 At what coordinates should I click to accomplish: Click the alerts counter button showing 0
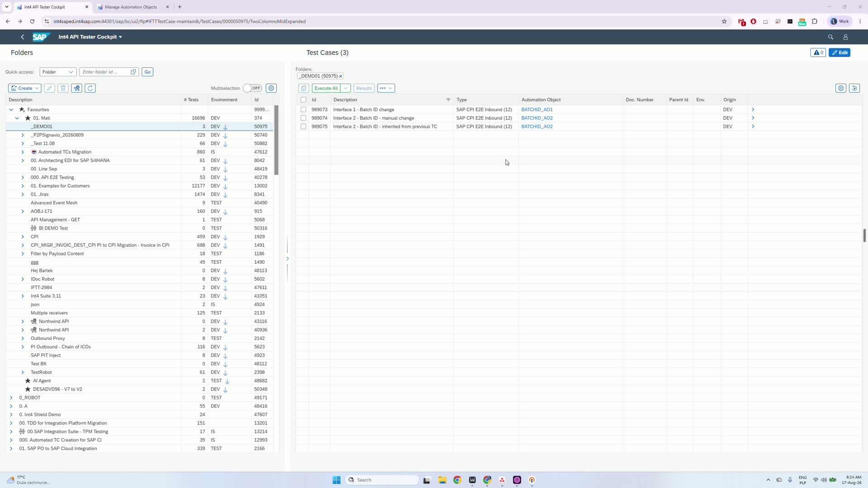pyautogui.click(x=818, y=53)
